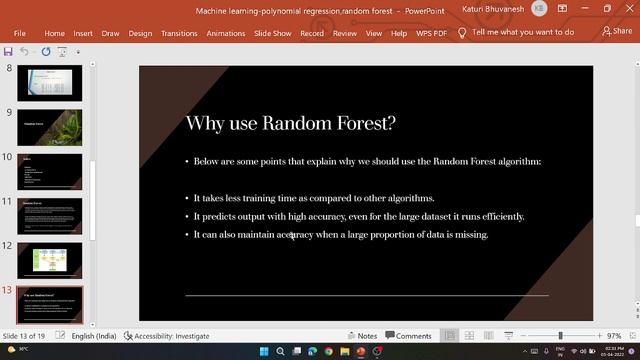This screenshot has width=640, height=360.
Task: Click the thumbnail panel scrollbar handle
Action: pyautogui.click(x=93, y=200)
